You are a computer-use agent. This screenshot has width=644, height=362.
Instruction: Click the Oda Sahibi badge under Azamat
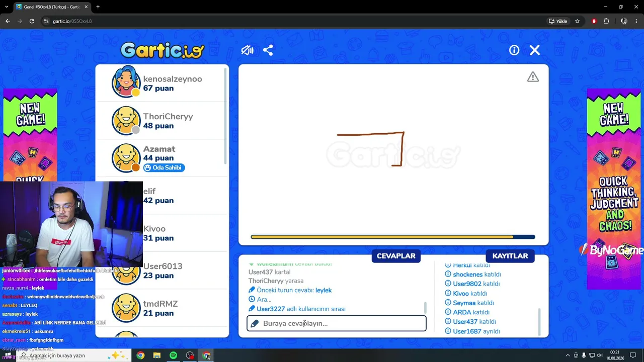164,167
